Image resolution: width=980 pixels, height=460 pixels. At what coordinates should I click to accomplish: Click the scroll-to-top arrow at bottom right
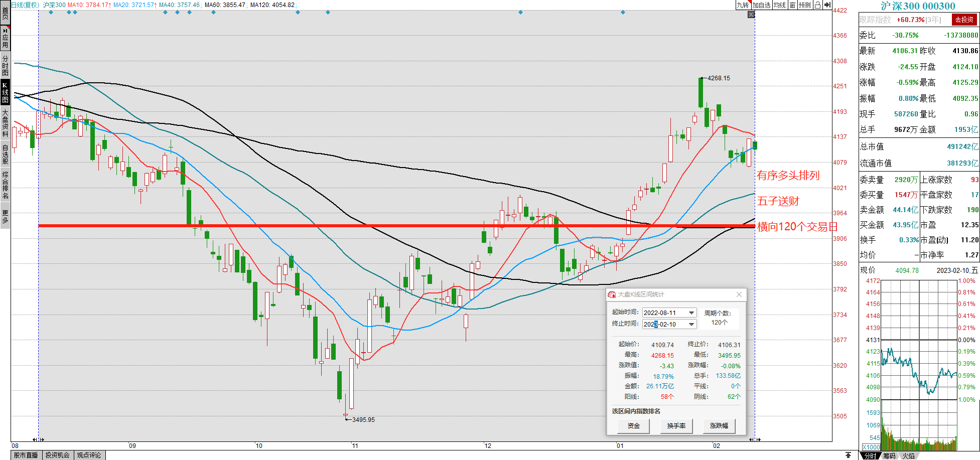(848, 455)
